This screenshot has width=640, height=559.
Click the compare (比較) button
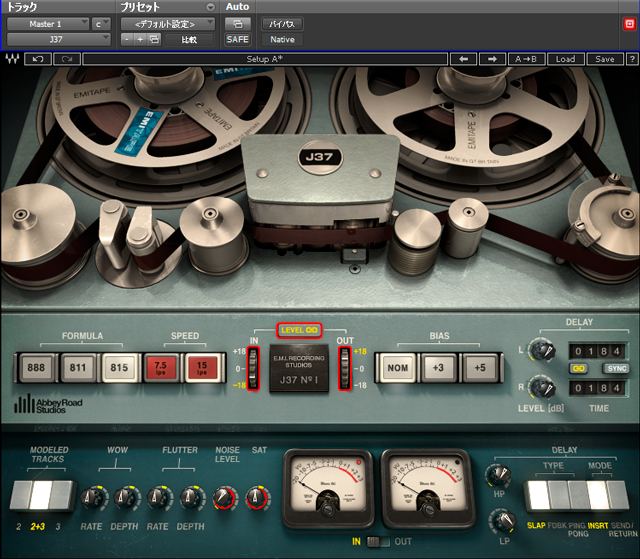coord(189,40)
